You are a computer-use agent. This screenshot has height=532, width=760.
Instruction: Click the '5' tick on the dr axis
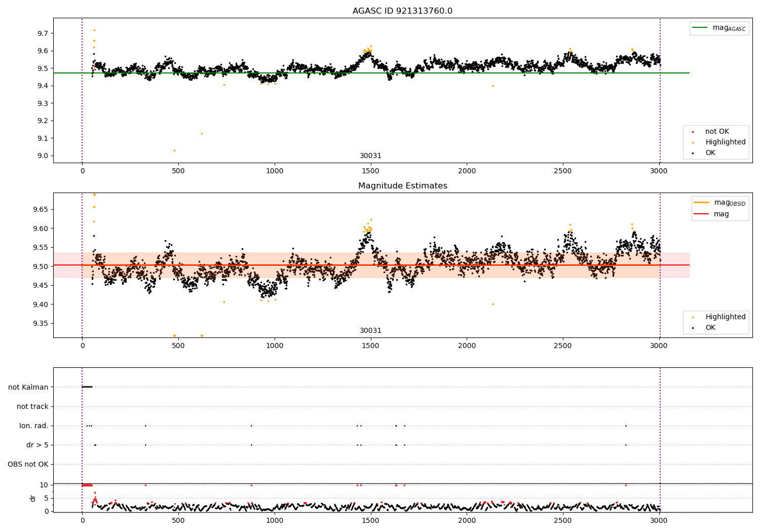(47, 498)
